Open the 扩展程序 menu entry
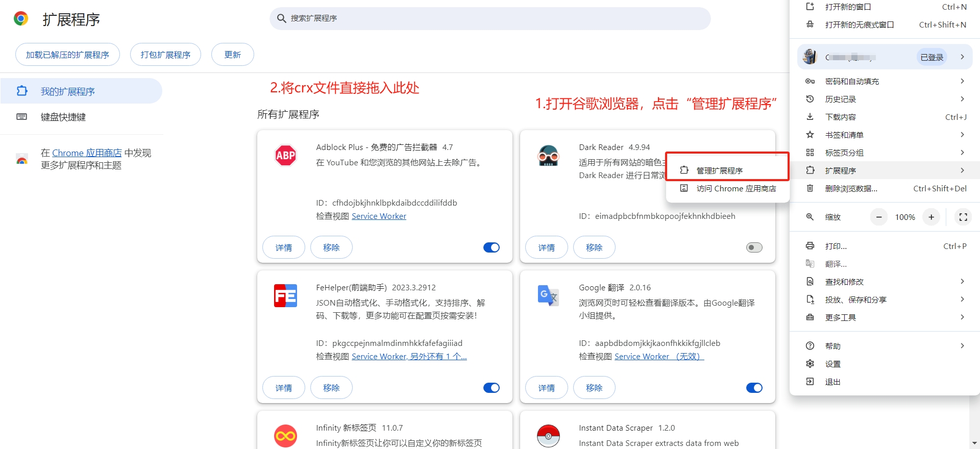Image resolution: width=980 pixels, height=449 pixels. (885, 170)
